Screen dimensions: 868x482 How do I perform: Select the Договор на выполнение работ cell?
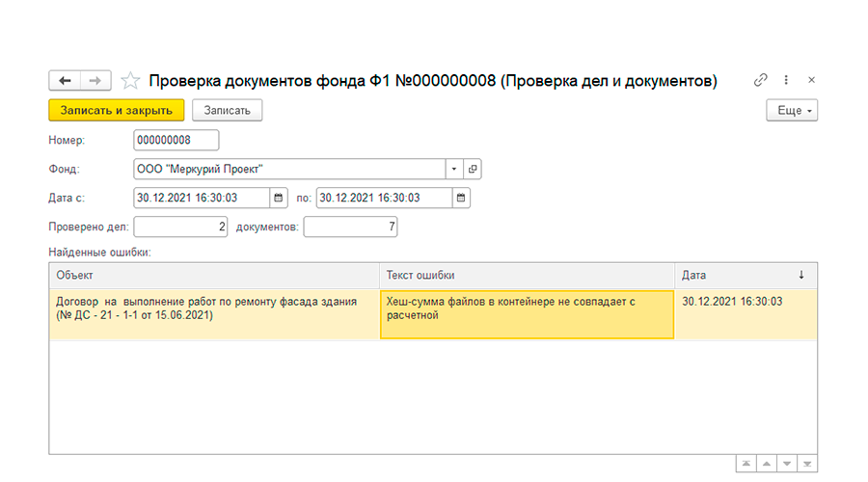(x=214, y=313)
